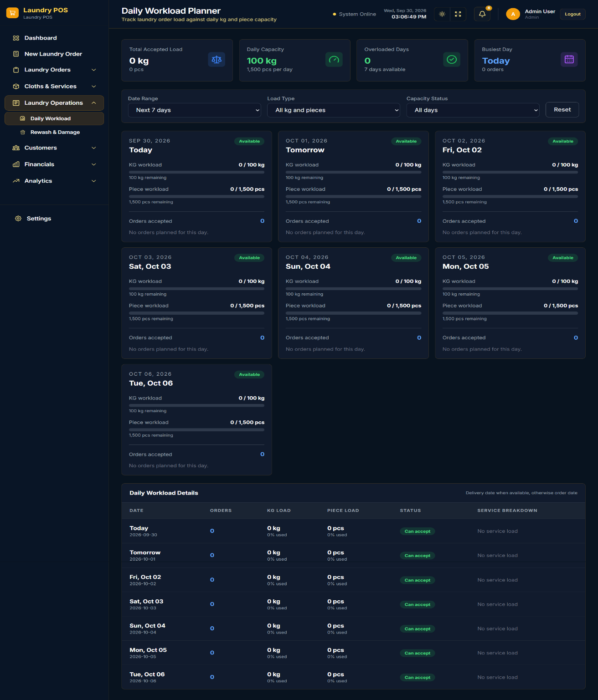Screen dimensions: 598x700
Task: Click the Analytics trend line icon
Action: [16, 181]
